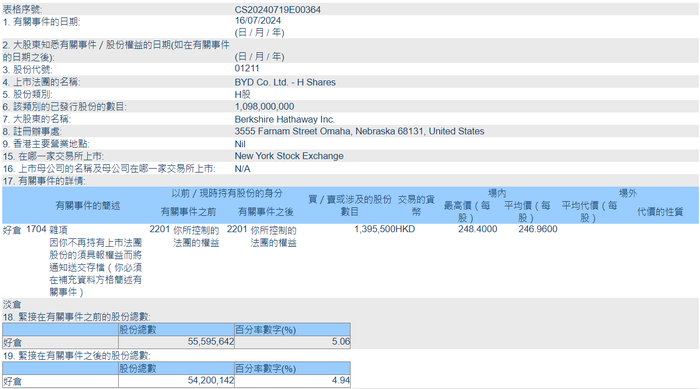Viewport: 700px width, 389px height.
Task: Click the label 7. 大股東的名稱
Action: (x=37, y=119)
